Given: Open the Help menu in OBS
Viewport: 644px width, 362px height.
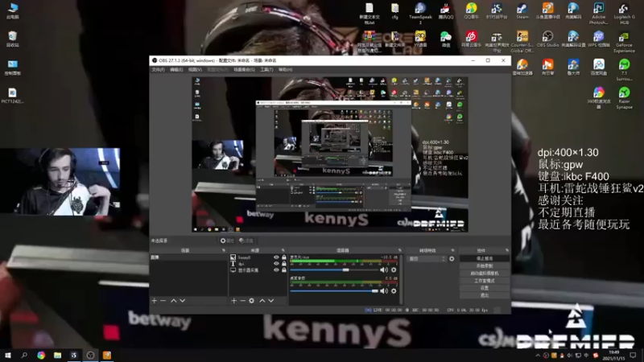Looking at the screenshot, I should coord(285,70).
